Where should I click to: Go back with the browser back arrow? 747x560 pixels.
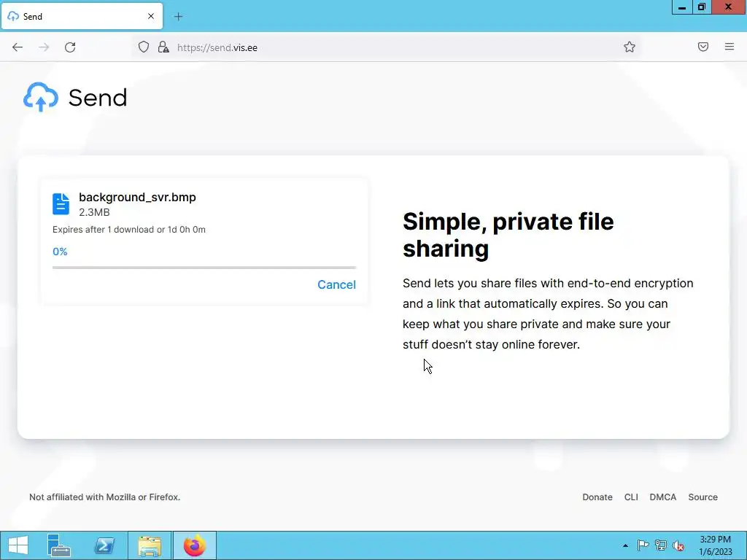[18, 47]
